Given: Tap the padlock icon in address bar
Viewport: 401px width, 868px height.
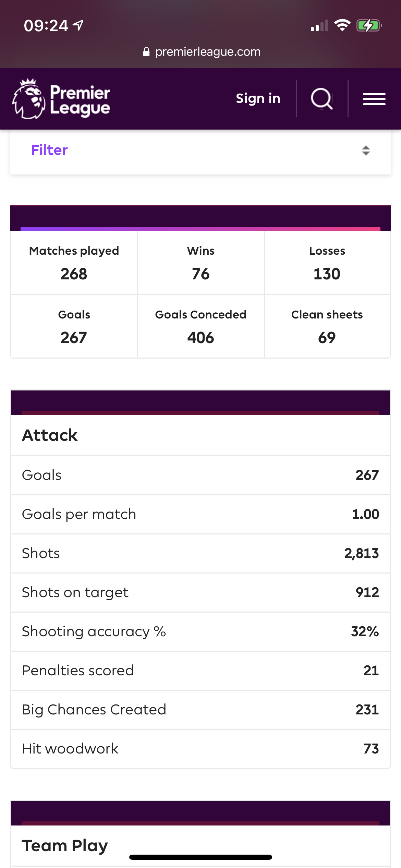Looking at the screenshot, I should [146, 52].
